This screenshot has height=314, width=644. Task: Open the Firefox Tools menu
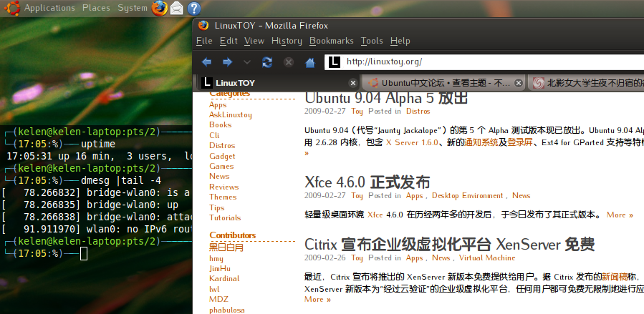tap(372, 41)
